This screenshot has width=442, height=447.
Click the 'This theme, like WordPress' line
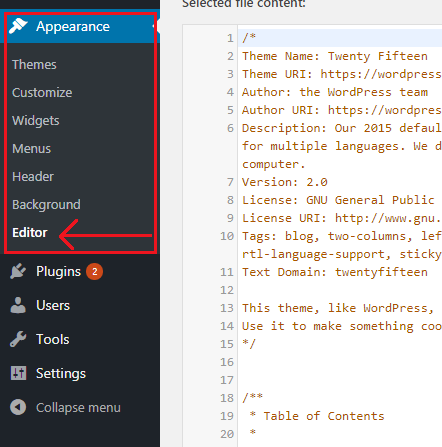(338, 308)
